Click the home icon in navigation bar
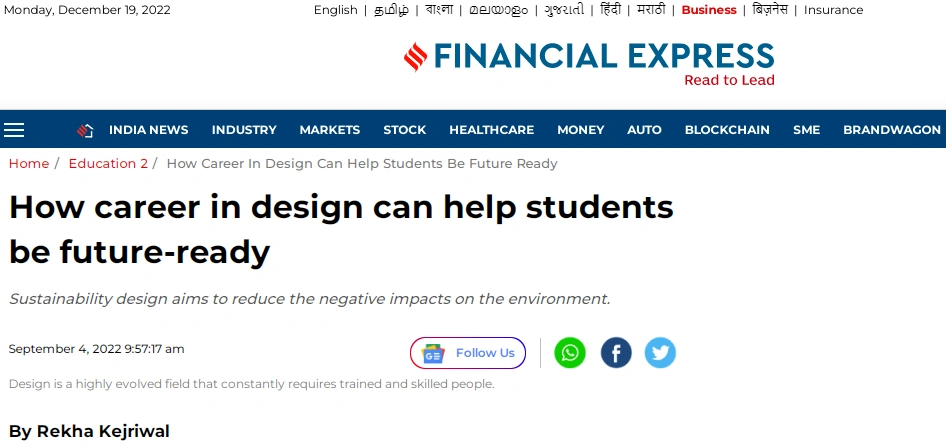This screenshot has height=448, width=946. [x=85, y=130]
